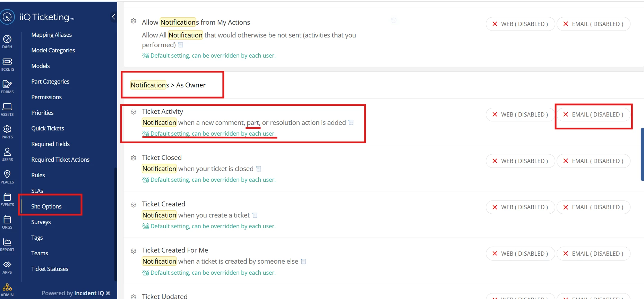Open Mapping Aliases in the admin menu
Screen dimensions: 644x299
click(x=51, y=35)
